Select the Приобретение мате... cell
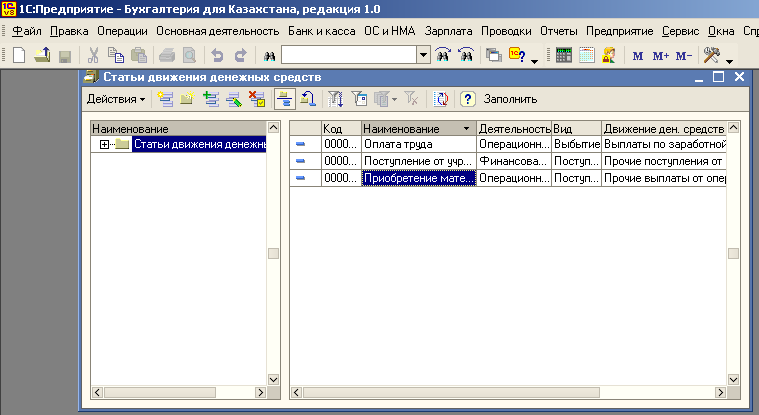 point(419,178)
